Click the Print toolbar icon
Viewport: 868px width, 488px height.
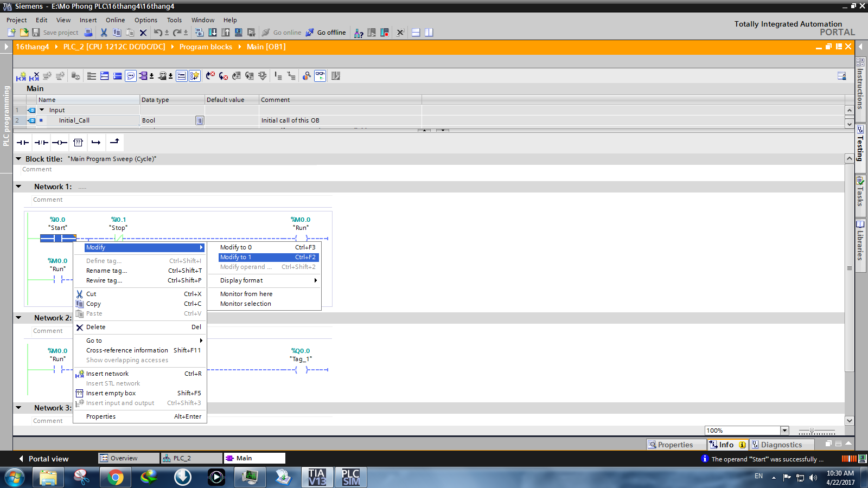[x=88, y=33]
